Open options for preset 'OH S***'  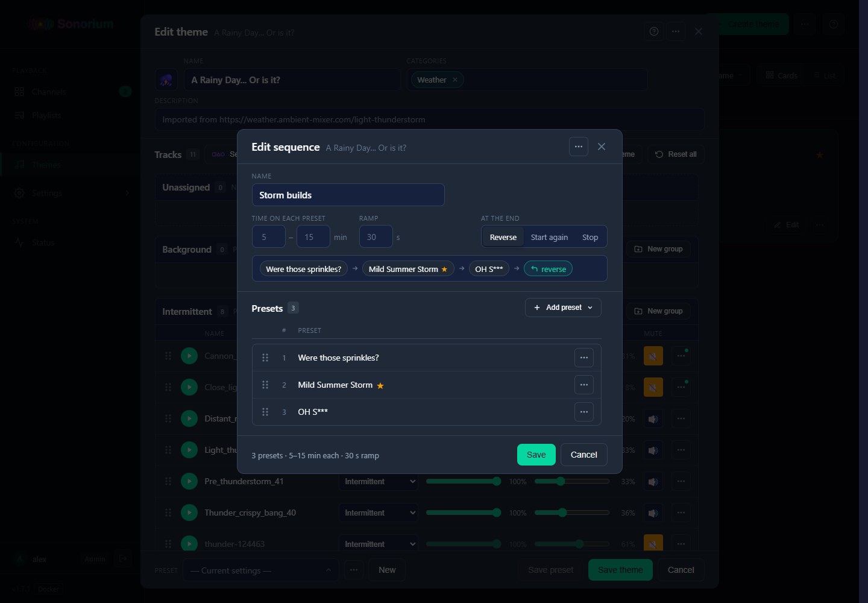(584, 412)
